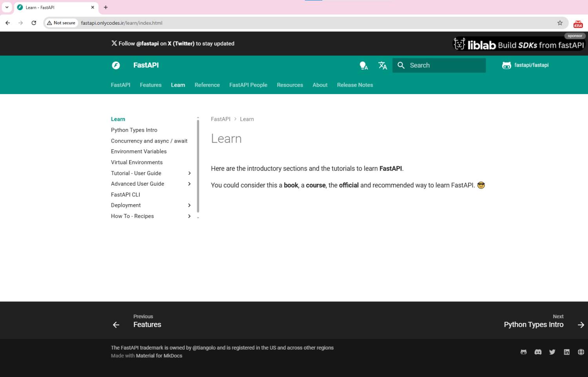
Task: Expand the Deployment section arrow
Action: [x=189, y=205]
